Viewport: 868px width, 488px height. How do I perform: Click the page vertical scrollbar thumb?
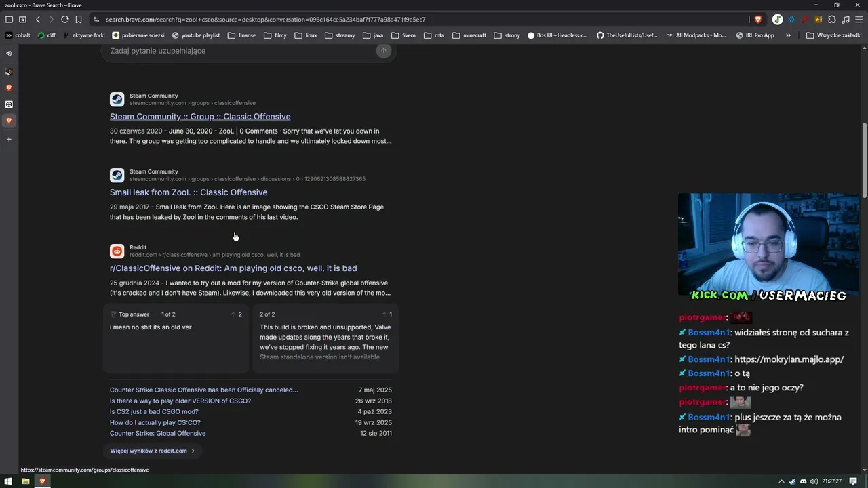click(x=864, y=159)
